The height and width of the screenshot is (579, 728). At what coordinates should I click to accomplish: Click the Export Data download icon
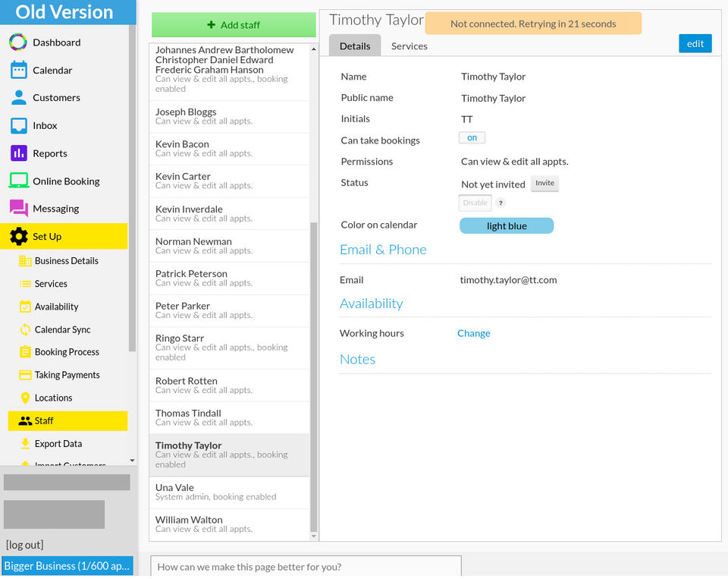coord(25,444)
